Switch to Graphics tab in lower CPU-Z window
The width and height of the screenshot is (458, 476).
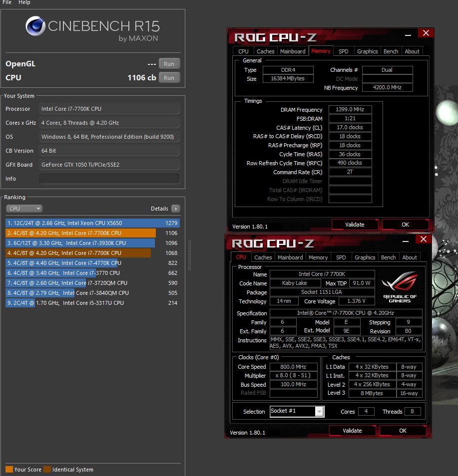click(x=365, y=257)
